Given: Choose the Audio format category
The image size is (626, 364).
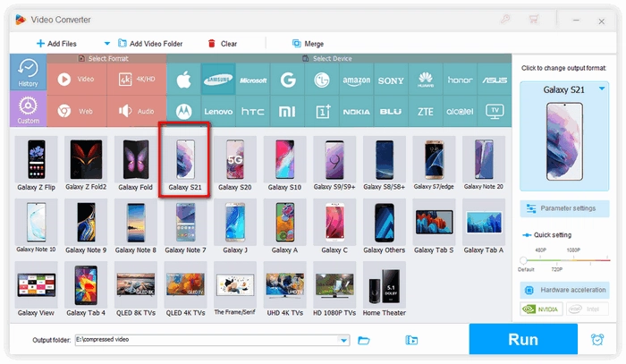Looking at the screenshot, I should tap(137, 111).
